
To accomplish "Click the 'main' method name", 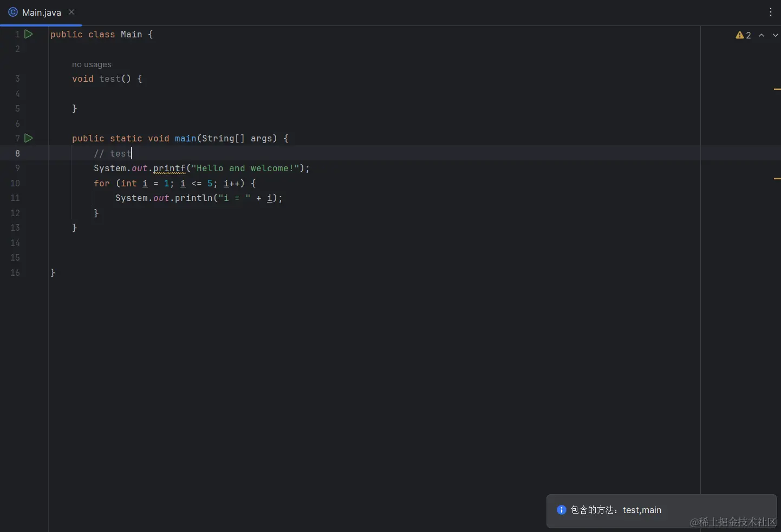I will (x=186, y=139).
